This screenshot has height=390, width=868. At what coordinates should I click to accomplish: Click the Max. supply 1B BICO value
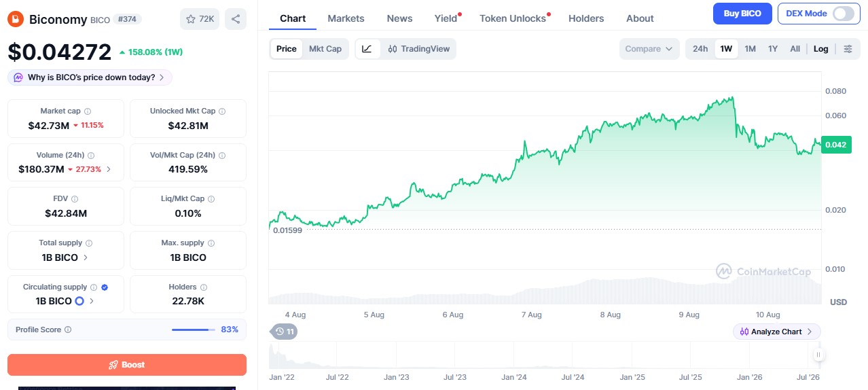(188, 258)
